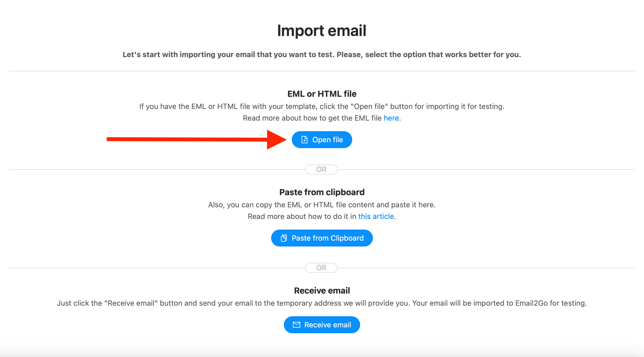Click the Paste from Clipboard button label
644x357 pixels.
[x=328, y=238]
